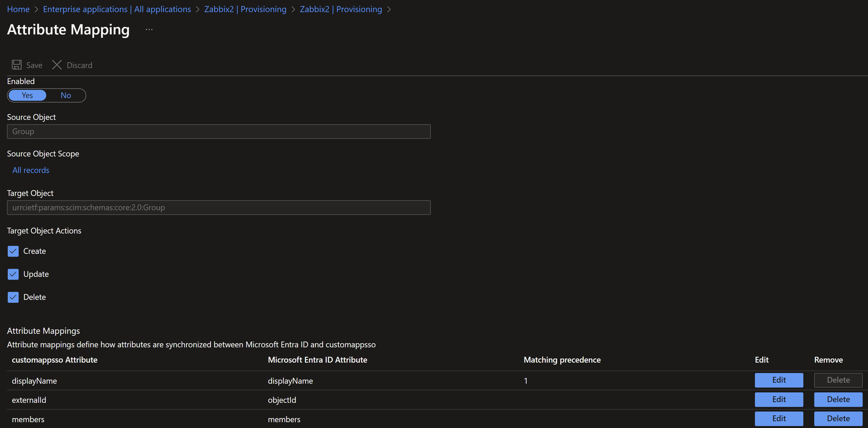868x428 pixels.
Task: Navigate to Enterprise applications breadcrumb
Action: [x=117, y=9]
